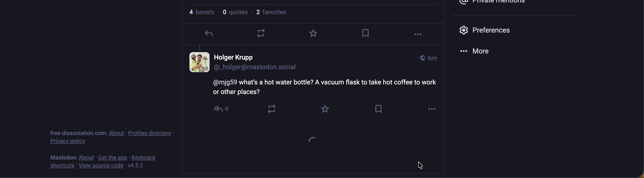644x178 pixels.
Task: Bookmark Holger Krupp's reply
Action: (378, 109)
